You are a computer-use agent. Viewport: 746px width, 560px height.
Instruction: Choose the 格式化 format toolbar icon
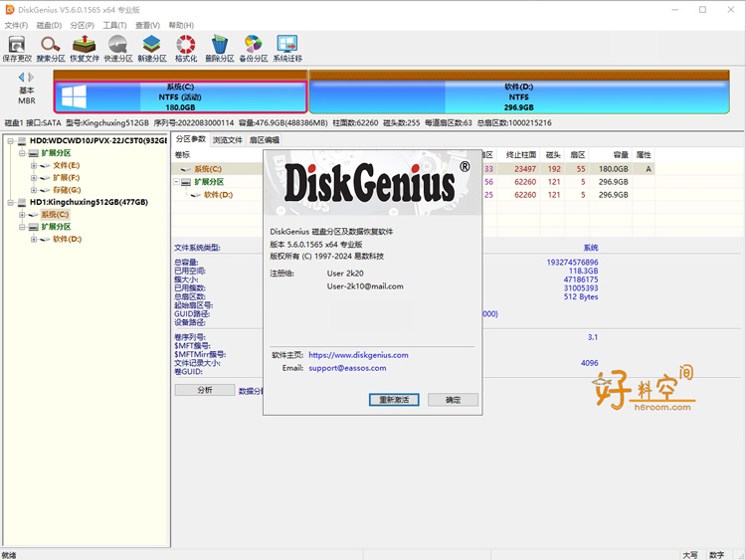click(186, 49)
